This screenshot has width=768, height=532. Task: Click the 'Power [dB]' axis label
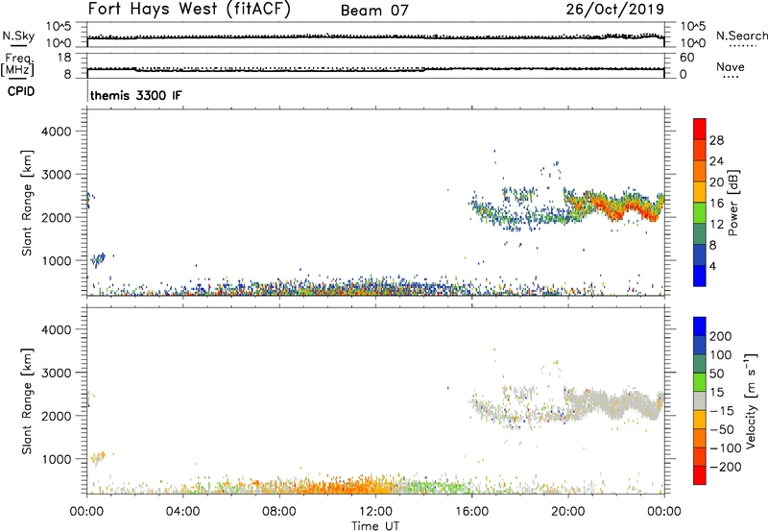(733, 203)
